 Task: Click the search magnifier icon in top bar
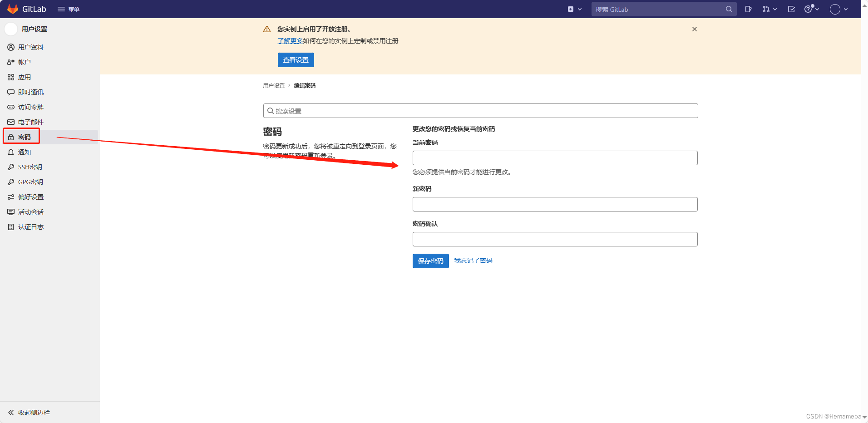coord(729,9)
